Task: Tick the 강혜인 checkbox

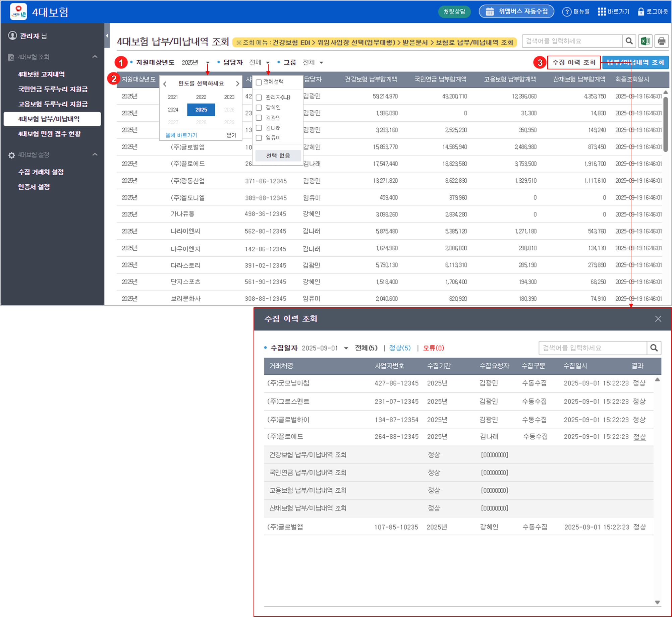Action: 259,108
